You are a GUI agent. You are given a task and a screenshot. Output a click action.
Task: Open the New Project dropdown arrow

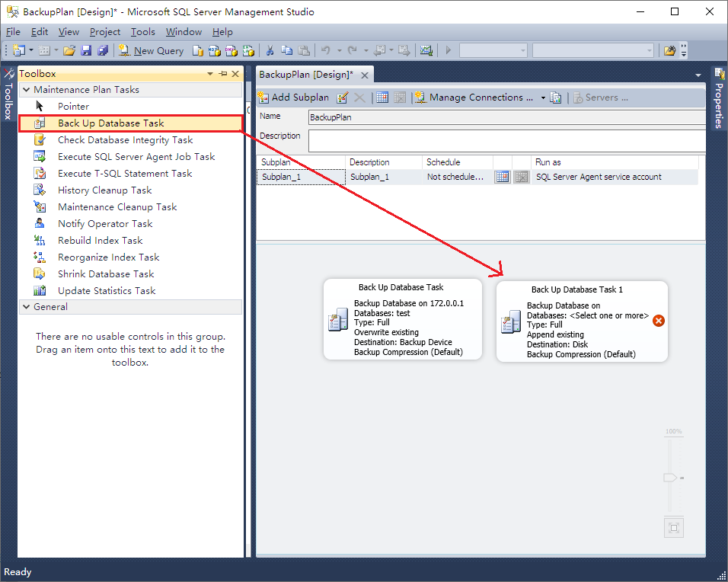pyautogui.click(x=31, y=50)
